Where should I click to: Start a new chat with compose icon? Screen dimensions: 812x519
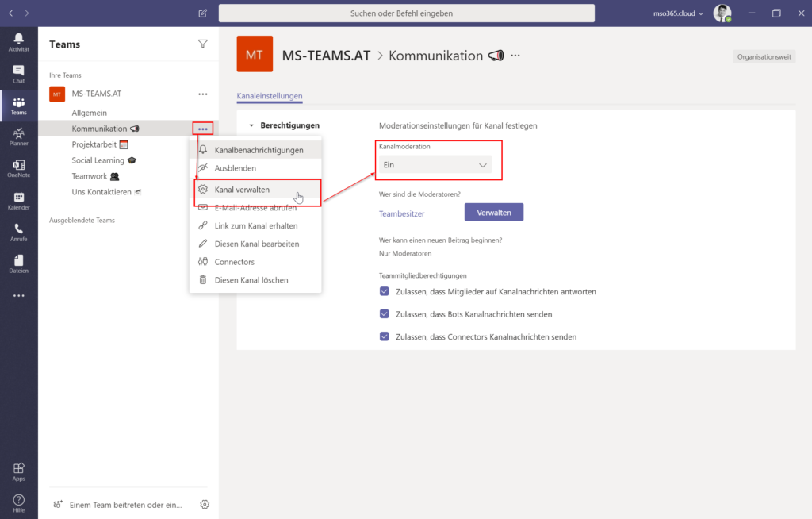pos(203,13)
